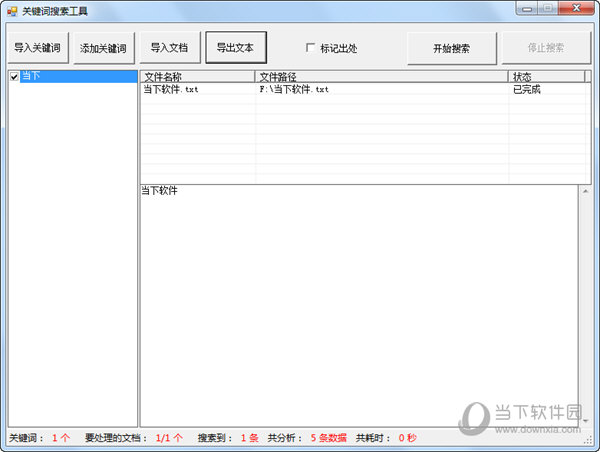
Task: Open the 导入文档 button
Action: [170, 48]
